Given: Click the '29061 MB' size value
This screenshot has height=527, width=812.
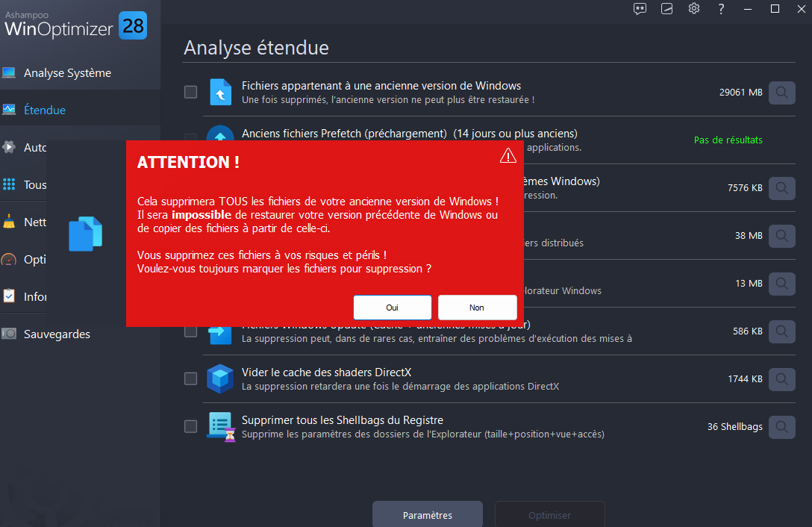Looking at the screenshot, I should click(x=740, y=93).
